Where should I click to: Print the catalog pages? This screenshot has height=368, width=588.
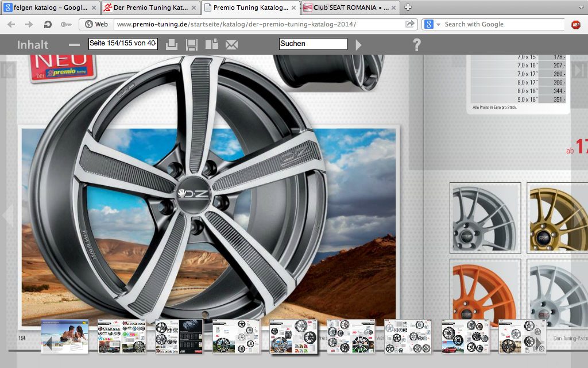click(x=171, y=44)
